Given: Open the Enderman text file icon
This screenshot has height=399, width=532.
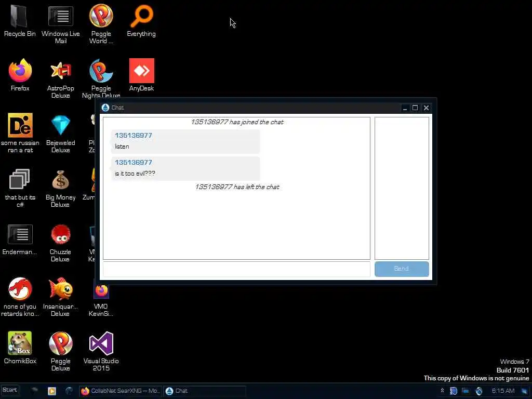Looking at the screenshot, I should pyautogui.click(x=20, y=240).
